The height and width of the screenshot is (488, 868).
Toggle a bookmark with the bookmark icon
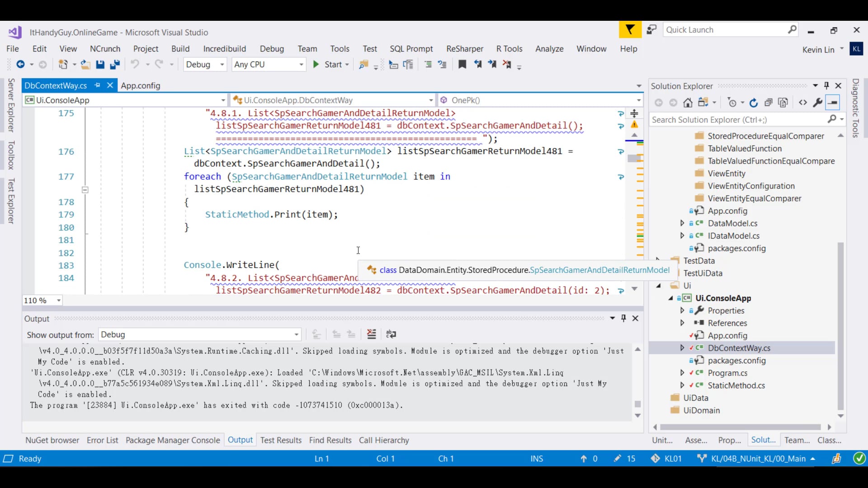tap(462, 65)
